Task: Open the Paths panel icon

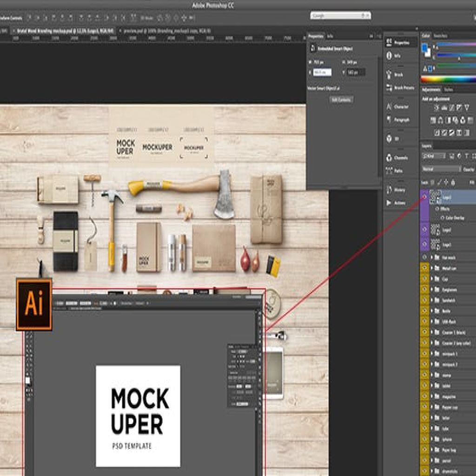Action: pos(390,171)
